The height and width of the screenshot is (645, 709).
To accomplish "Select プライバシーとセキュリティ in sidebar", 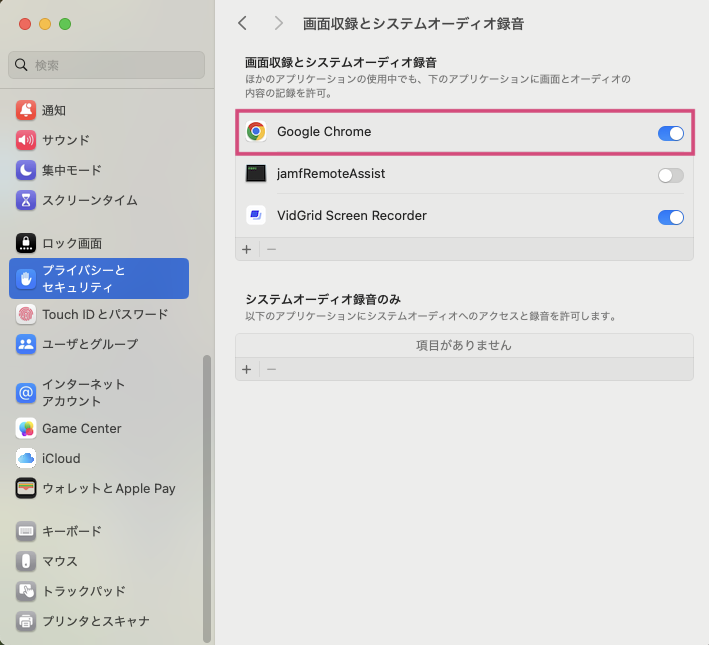I will (98, 279).
